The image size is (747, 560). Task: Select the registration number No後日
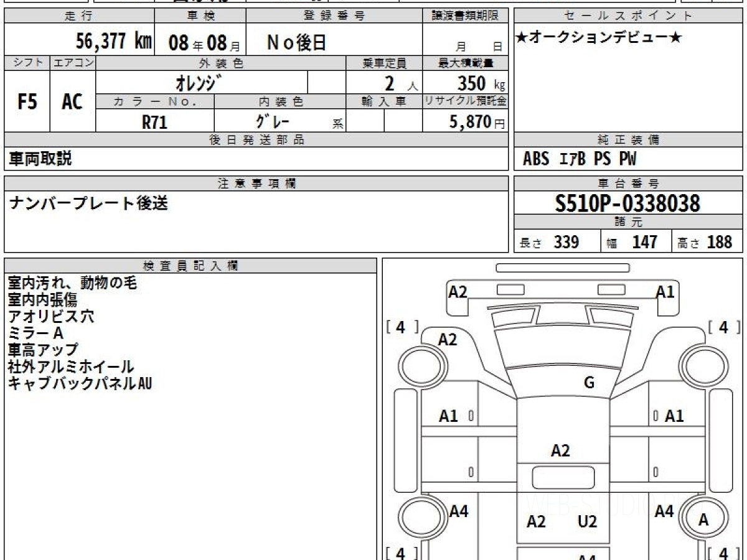coord(296,42)
